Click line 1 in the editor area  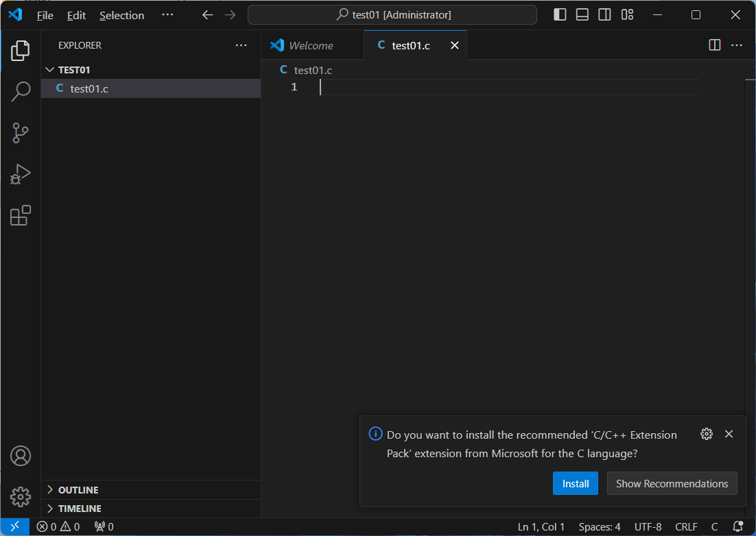pyautogui.click(x=508, y=87)
